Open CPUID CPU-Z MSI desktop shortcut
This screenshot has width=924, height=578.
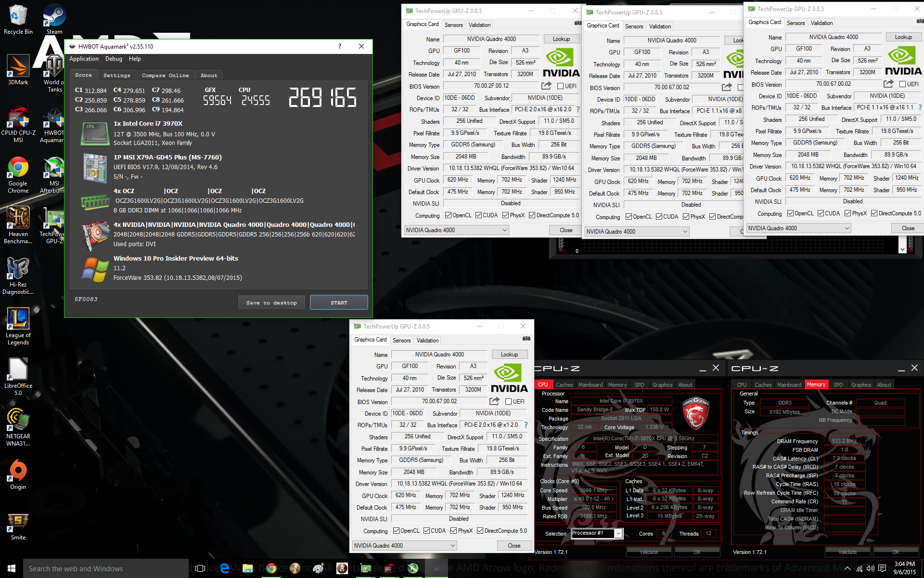(18, 124)
